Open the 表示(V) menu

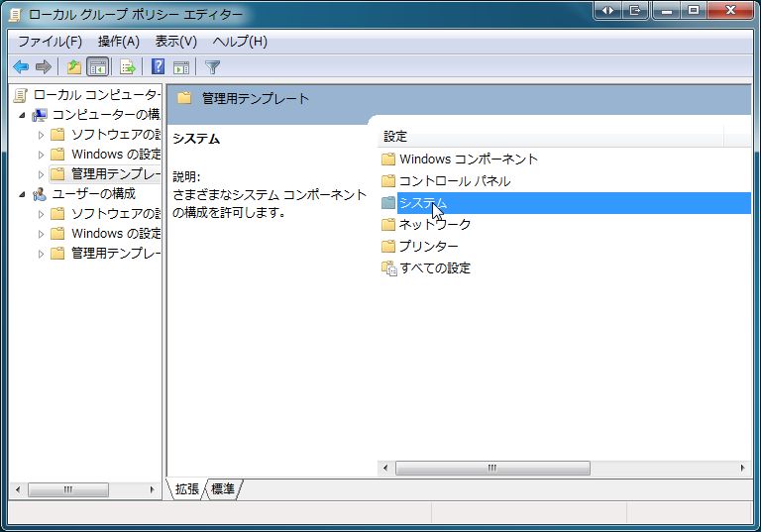(x=175, y=42)
